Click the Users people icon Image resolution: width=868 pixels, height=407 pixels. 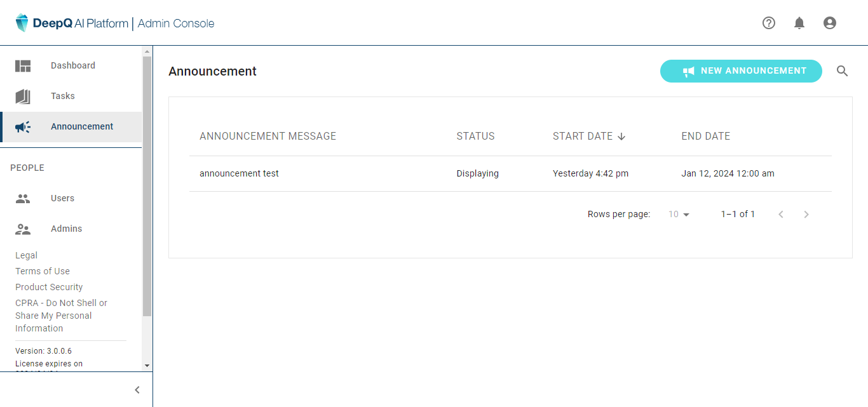click(23, 199)
